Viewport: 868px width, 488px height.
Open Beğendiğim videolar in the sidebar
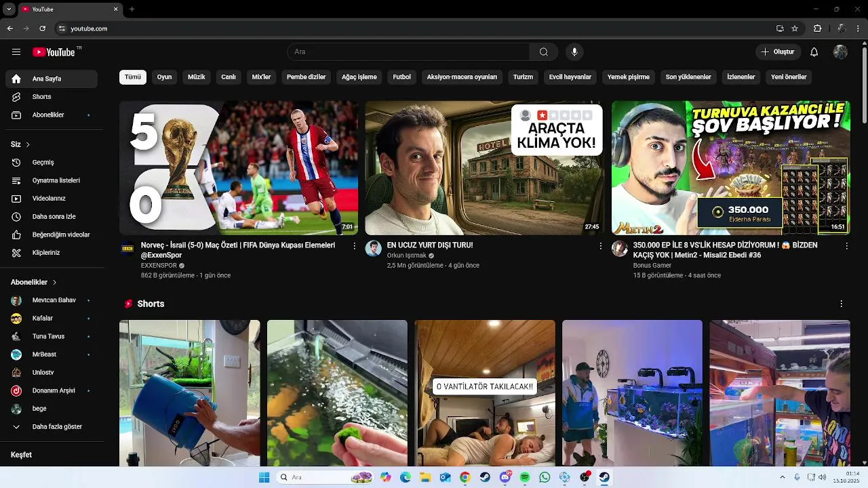pos(52,235)
